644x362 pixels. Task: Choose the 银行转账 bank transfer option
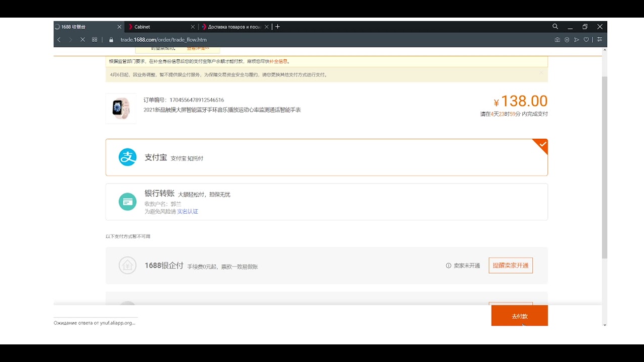click(x=327, y=202)
